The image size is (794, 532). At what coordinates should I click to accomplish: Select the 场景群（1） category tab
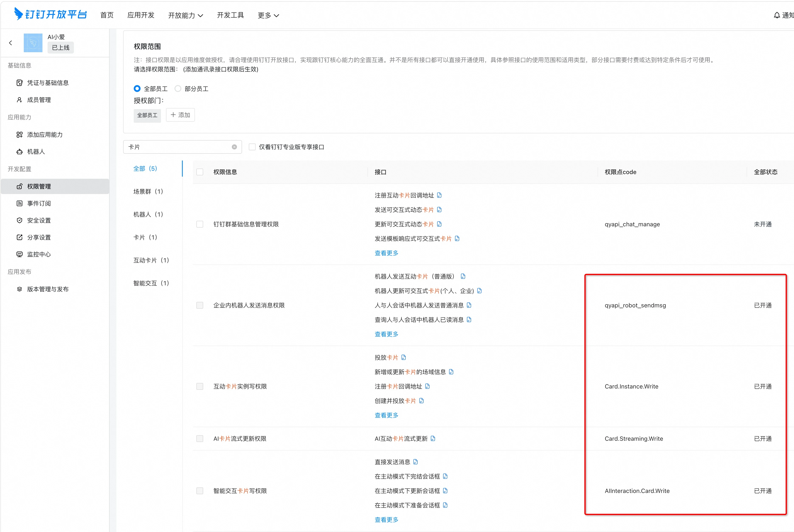(149, 191)
